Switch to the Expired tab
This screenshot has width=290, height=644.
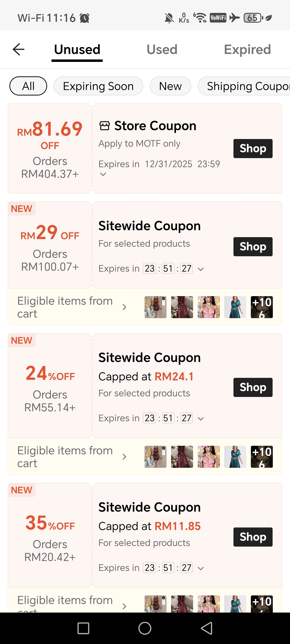coord(247,49)
